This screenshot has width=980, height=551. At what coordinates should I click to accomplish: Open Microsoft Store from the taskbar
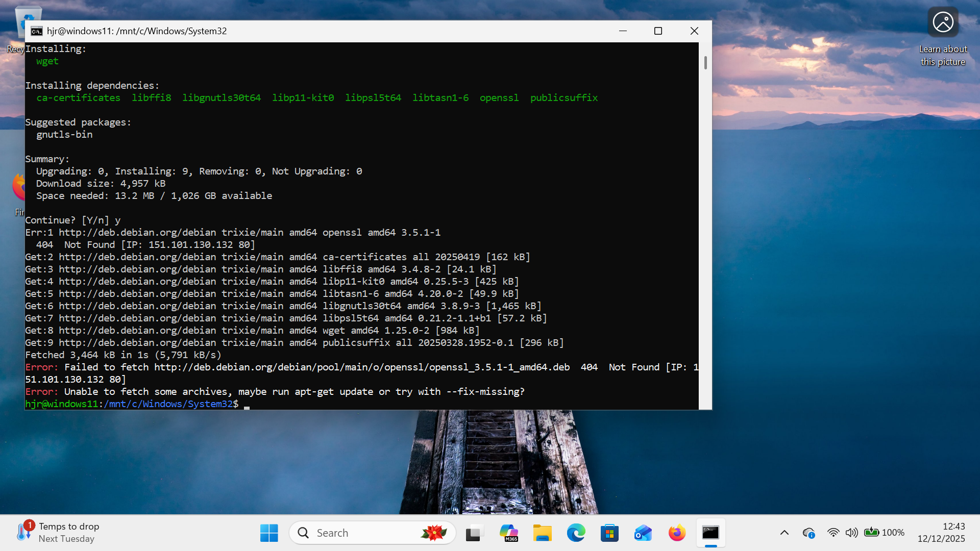(x=609, y=533)
